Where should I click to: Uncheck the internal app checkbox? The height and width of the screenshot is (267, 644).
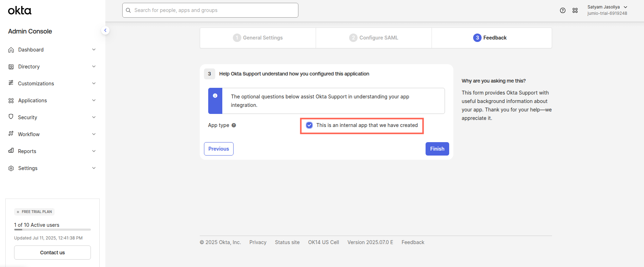coord(309,125)
